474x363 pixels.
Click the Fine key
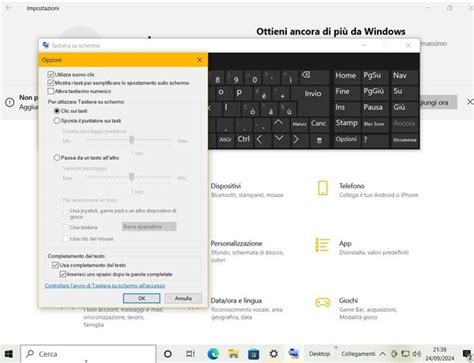(342, 91)
